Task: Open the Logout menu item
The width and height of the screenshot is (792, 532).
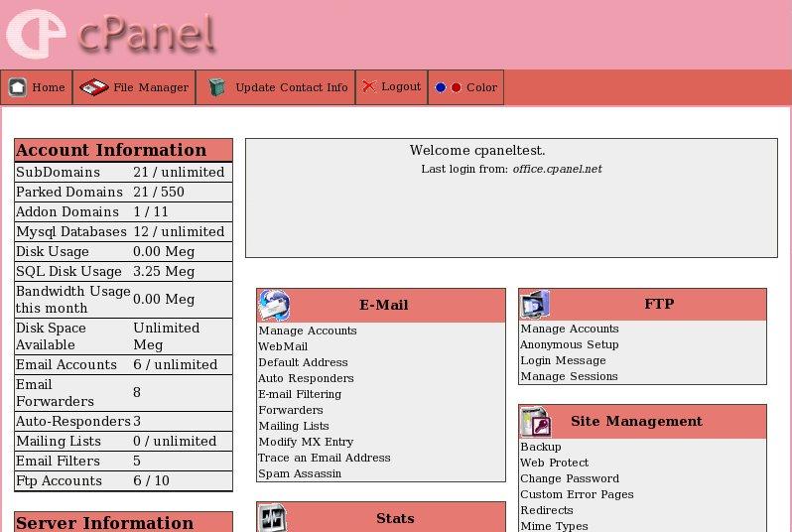Action: tap(401, 86)
